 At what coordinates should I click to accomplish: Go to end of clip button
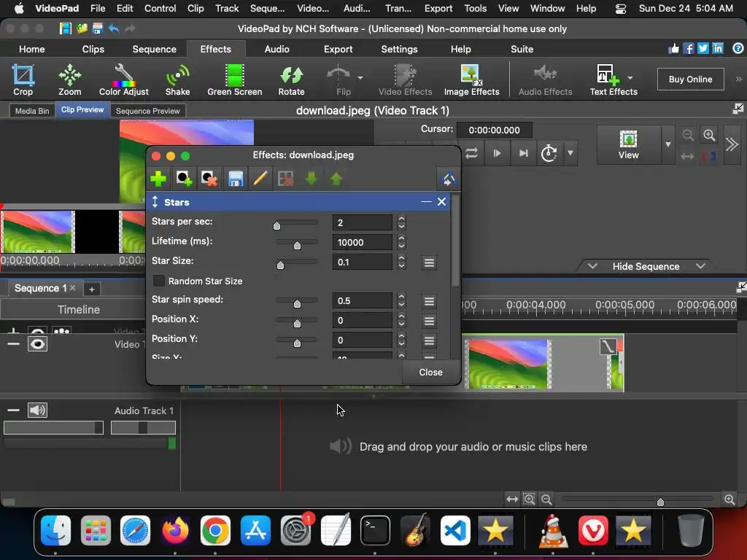(x=524, y=153)
